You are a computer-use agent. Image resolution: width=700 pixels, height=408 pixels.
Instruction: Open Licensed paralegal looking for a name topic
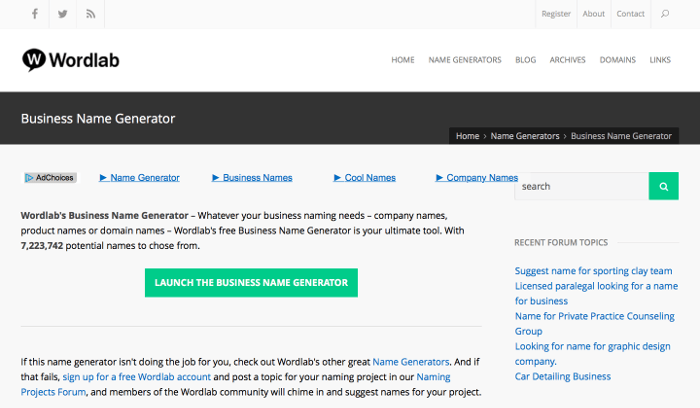pyautogui.click(x=596, y=293)
